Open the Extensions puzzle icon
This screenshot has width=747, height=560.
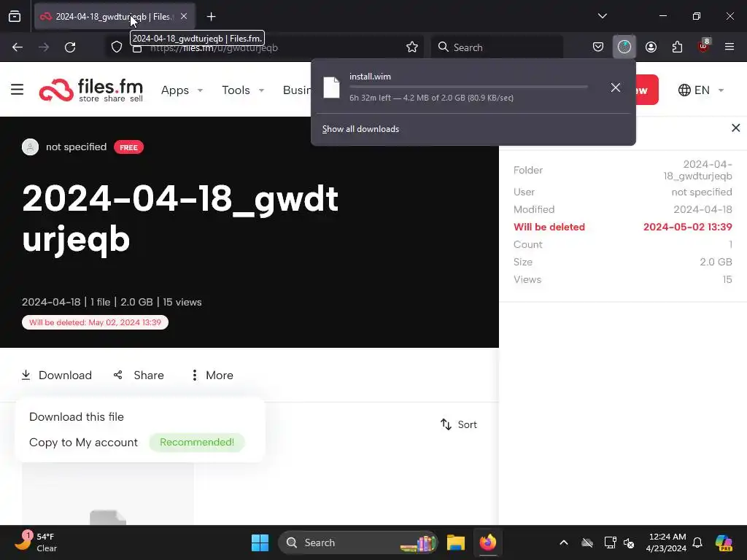(677, 47)
